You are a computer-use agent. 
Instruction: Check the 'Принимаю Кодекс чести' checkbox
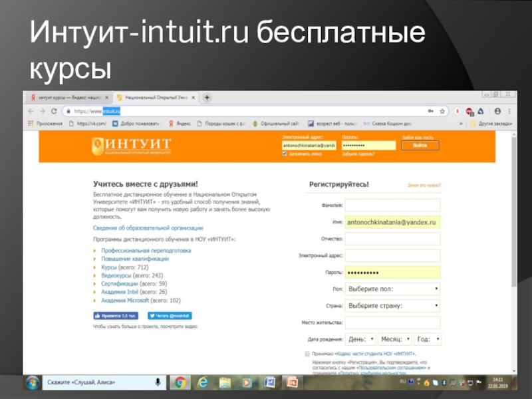[307, 353]
